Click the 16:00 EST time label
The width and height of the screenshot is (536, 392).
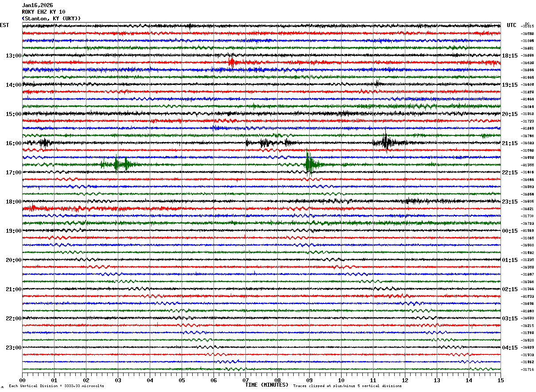[14, 143]
